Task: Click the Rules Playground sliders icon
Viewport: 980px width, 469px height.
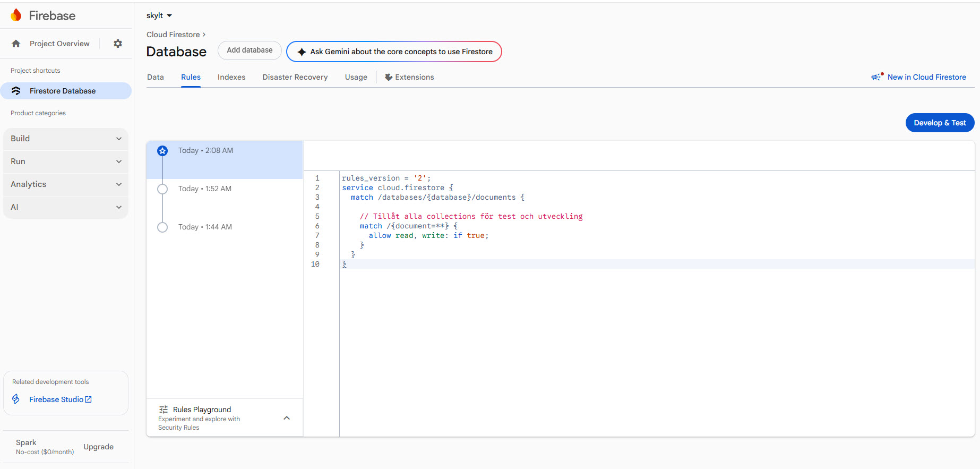Action: [x=164, y=410]
